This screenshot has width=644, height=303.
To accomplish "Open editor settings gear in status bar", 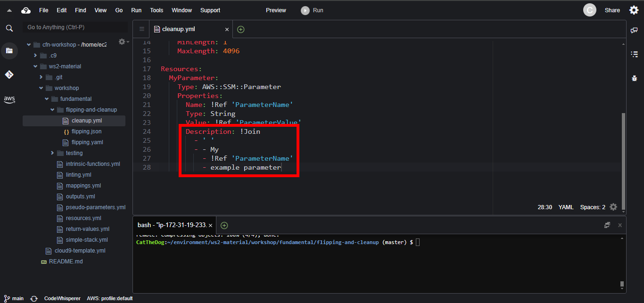I will [x=613, y=207].
